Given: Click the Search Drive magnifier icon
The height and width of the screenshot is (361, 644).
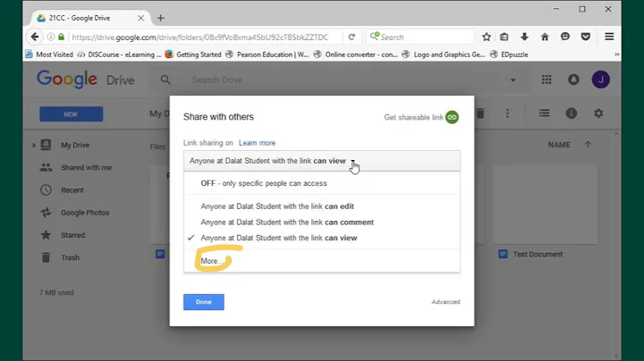Looking at the screenshot, I should tap(165, 80).
